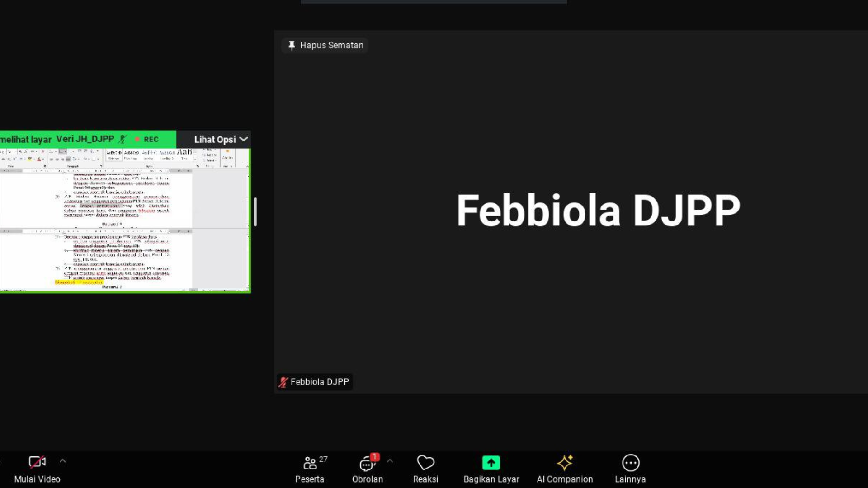Viewport: 868px width, 488px height.
Task: Click the shared screen thumbnail of Veri JH_DJPP
Action: pos(125,220)
